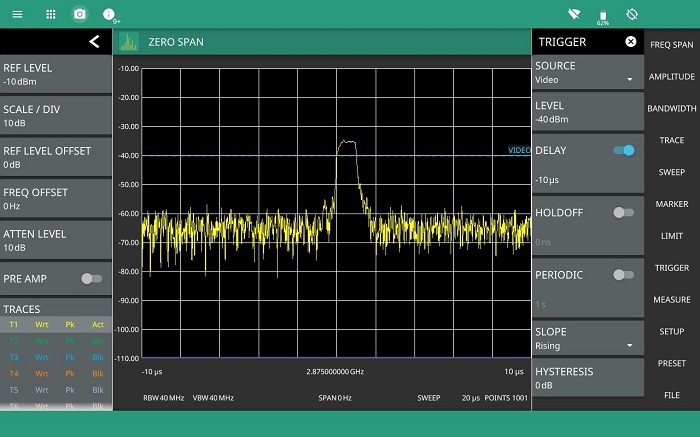The width and height of the screenshot is (700, 437).
Task: Turn on the Pre Amp switch
Action: tap(92, 279)
